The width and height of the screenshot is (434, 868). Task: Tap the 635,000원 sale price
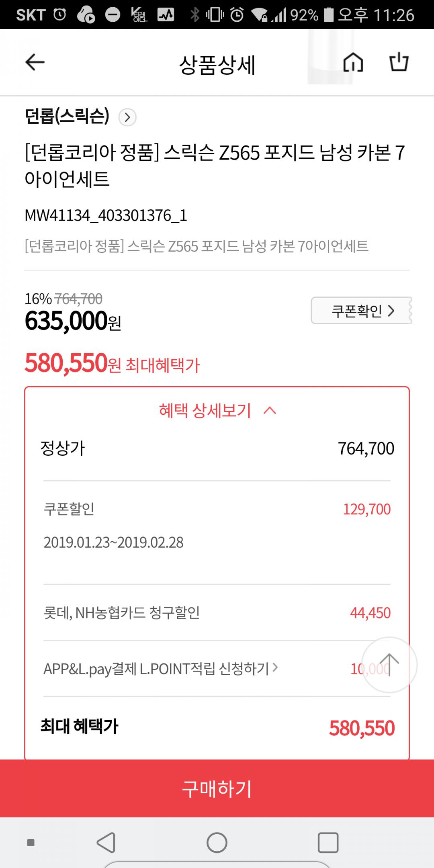(73, 321)
